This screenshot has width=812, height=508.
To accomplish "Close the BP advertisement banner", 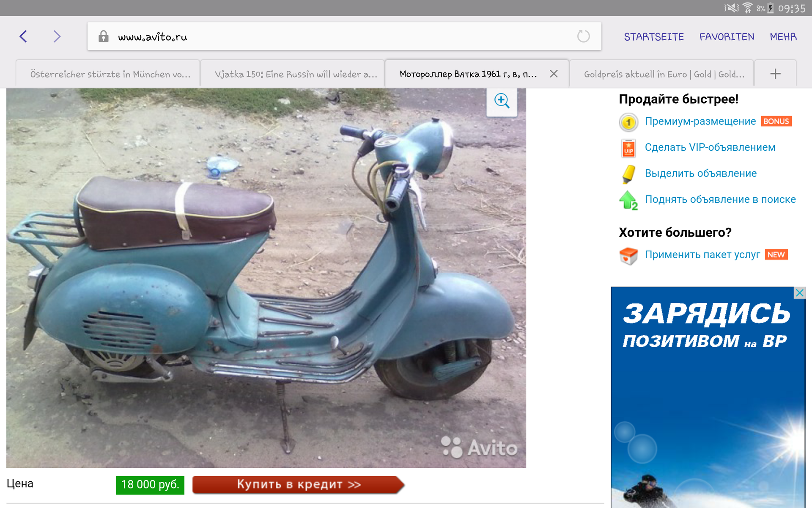I will 799,293.
